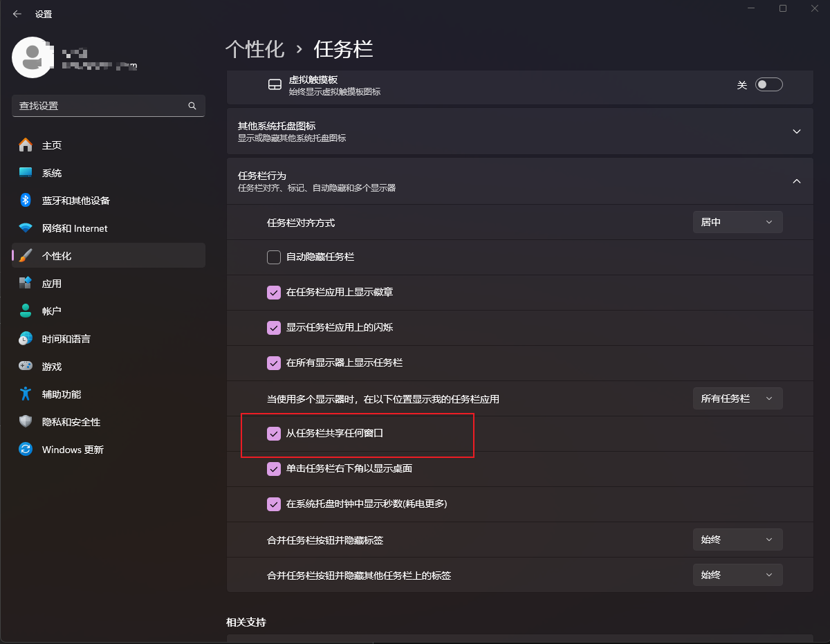Maximize the Settings window

coord(783,8)
